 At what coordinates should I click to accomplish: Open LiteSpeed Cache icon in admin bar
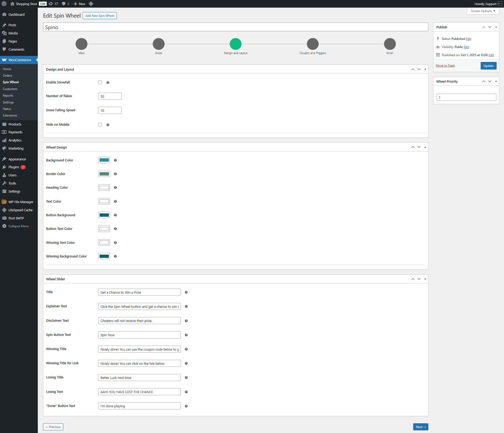click(91, 4)
